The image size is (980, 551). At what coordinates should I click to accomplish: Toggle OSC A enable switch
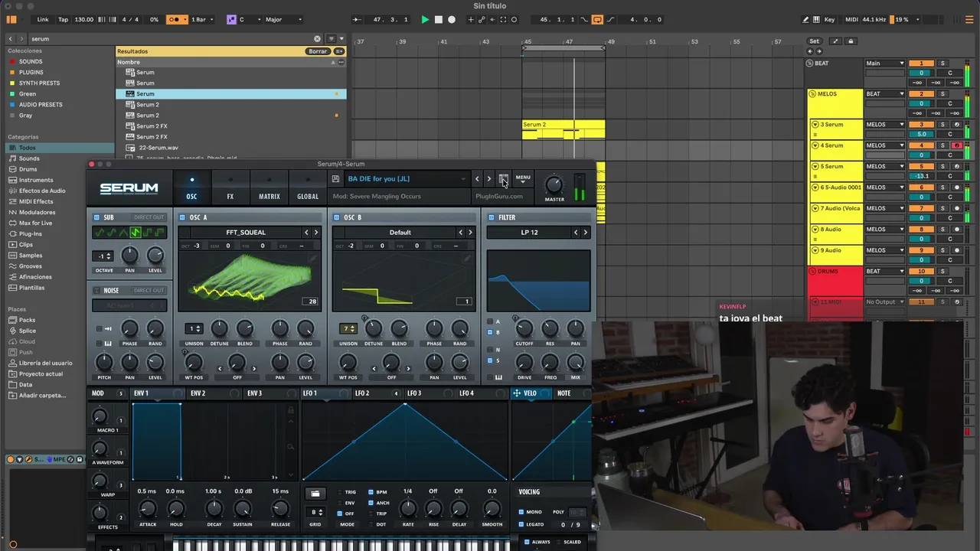pyautogui.click(x=182, y=217)
